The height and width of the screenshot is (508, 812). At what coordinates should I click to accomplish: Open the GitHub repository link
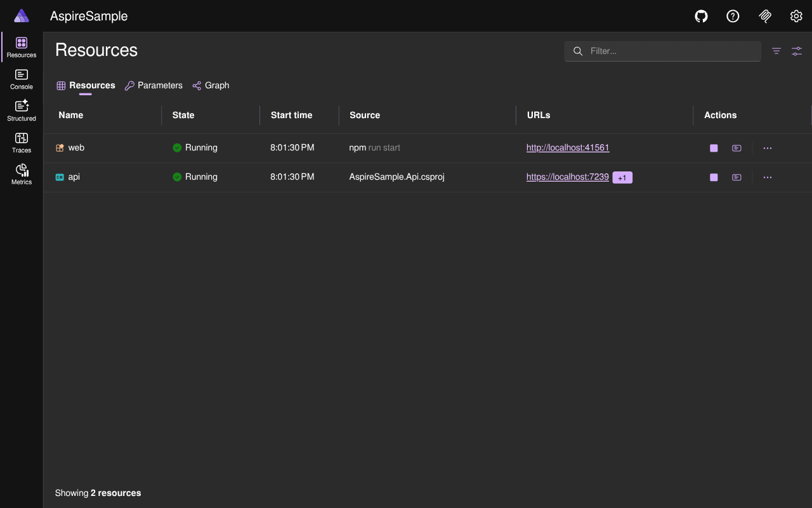coord(701,16)
